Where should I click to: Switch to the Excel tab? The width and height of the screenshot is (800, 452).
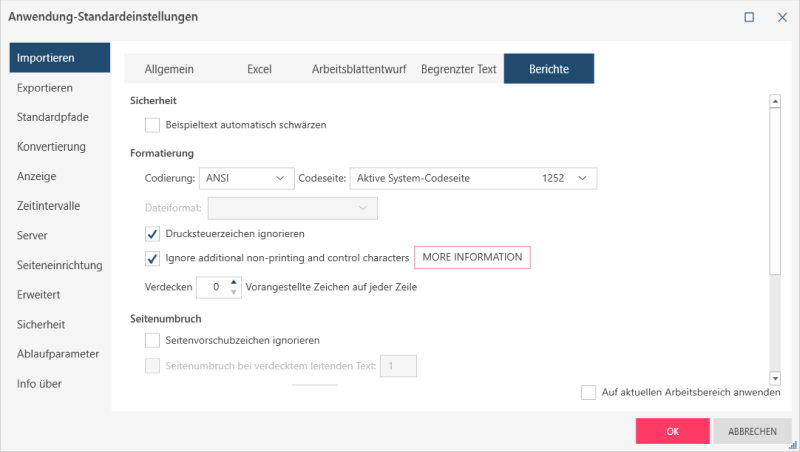point(259,69)
